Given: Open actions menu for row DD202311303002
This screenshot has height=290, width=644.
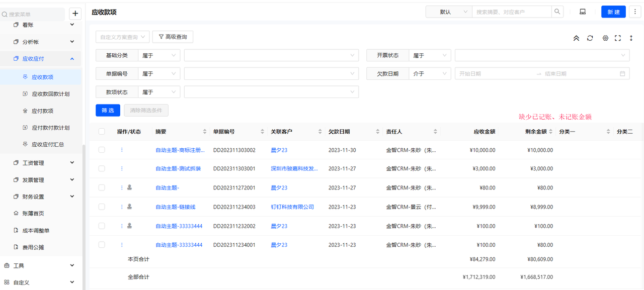Looking at the screenshot, I should [121, 150].
